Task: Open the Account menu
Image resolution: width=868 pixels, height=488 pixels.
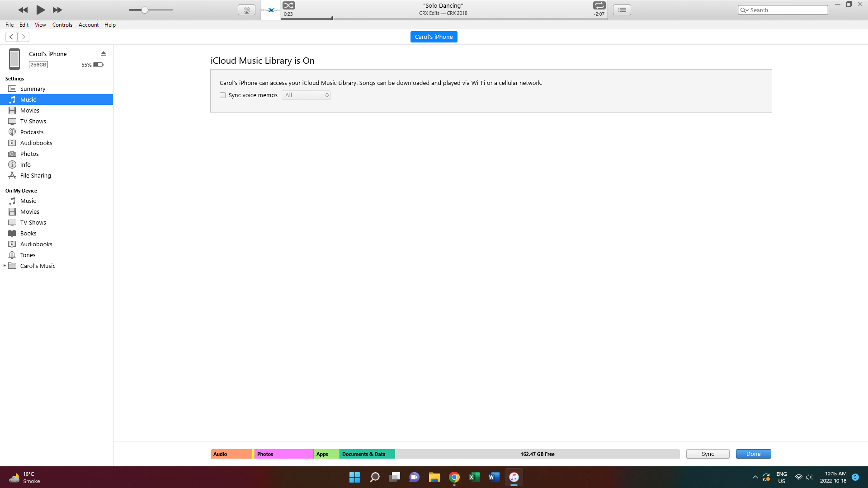Action: point(88,25)
